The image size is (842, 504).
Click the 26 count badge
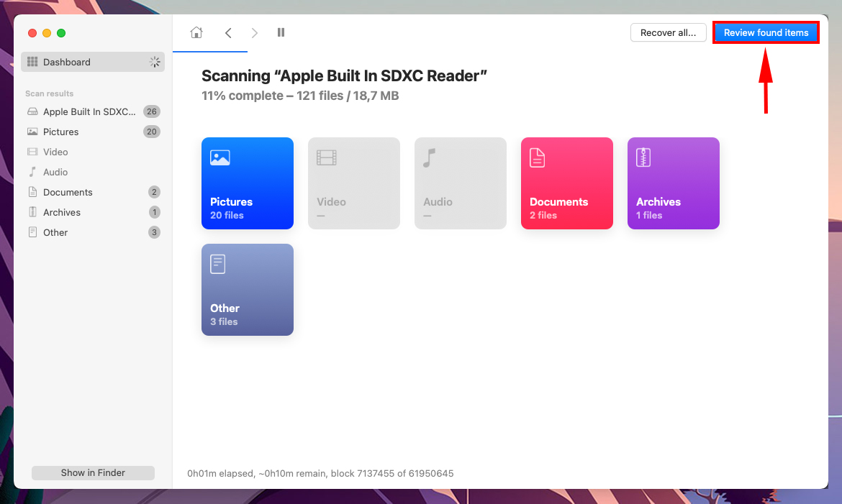click(151, 111)
